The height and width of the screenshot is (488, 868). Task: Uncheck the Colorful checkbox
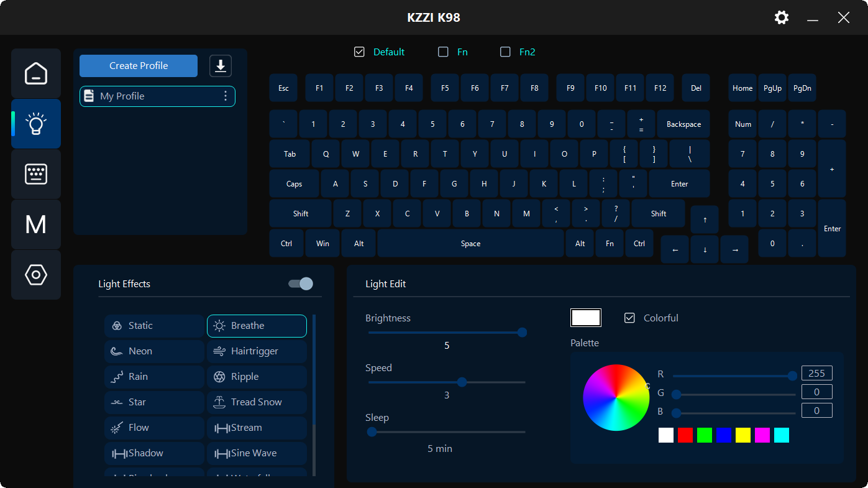[629, 318]
